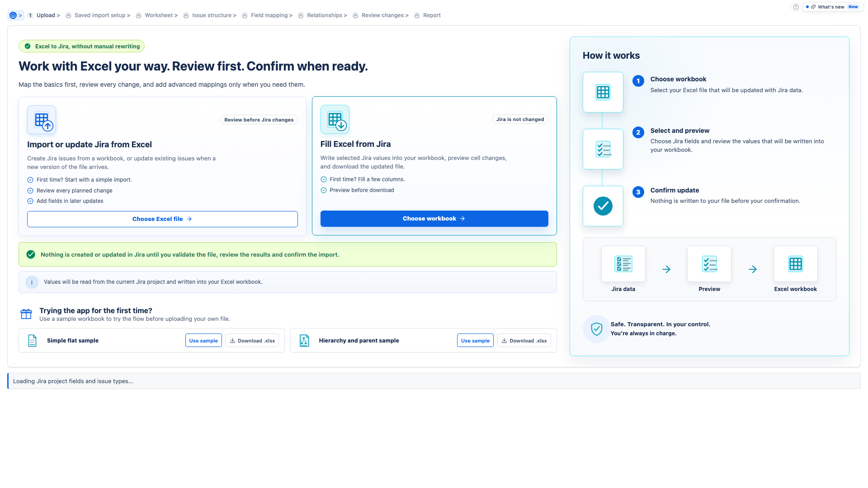The height and width of the screenshot is (488, 868).
Task: Click step number 1 circle
Action: [x=638, y=81]
